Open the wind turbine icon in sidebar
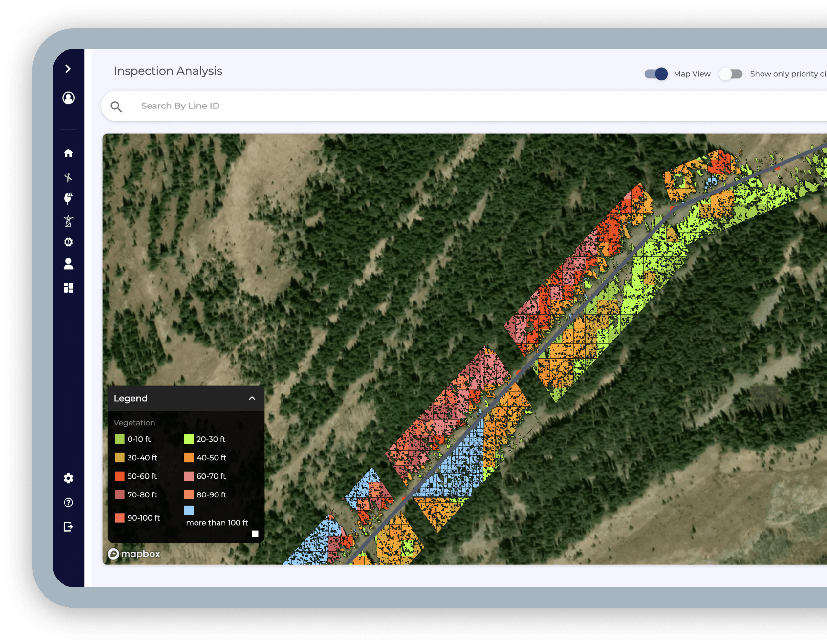Image resolution: width=827 pixels, height=644 pixels. click(x=68, y=177)
